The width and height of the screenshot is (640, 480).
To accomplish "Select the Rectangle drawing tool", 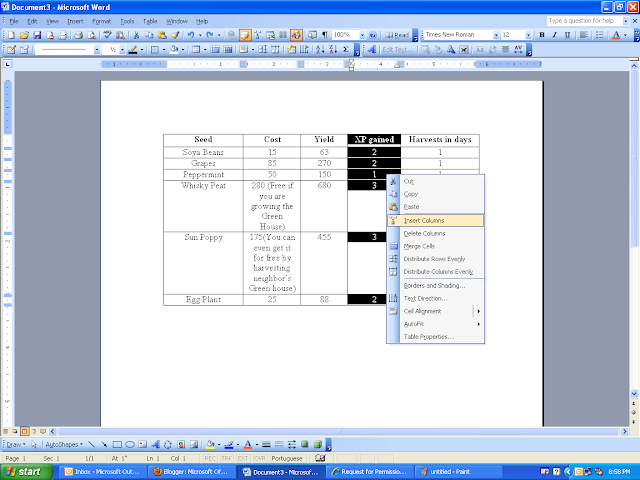I will point(117,444).
